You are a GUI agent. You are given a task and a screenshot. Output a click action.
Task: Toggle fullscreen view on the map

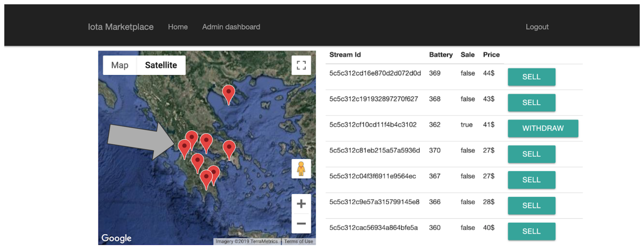click(x=301, y=65)
